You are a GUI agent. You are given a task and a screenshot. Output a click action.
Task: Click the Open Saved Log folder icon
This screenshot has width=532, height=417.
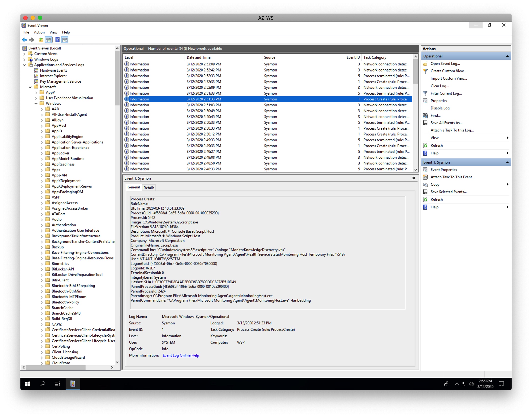tap(425, 64)
